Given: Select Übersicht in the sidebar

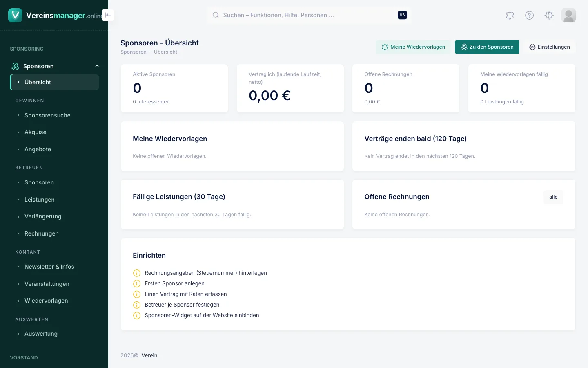Looking at the screenshot, I should click(54, 82).
